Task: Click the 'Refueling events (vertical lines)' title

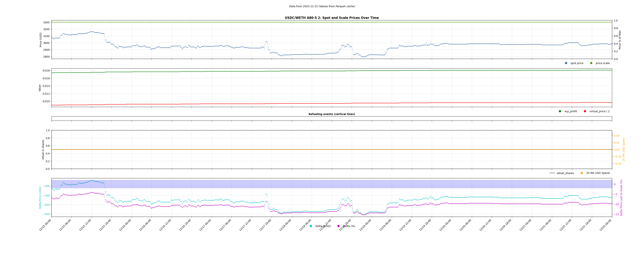Action: point(332,114)
